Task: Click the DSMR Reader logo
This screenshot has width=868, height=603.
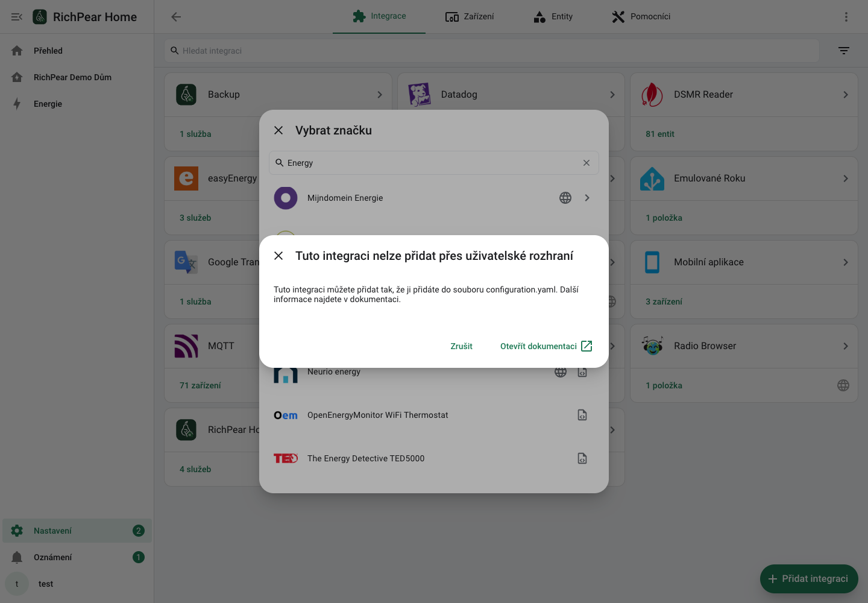Action: click(x=652, y=95)
